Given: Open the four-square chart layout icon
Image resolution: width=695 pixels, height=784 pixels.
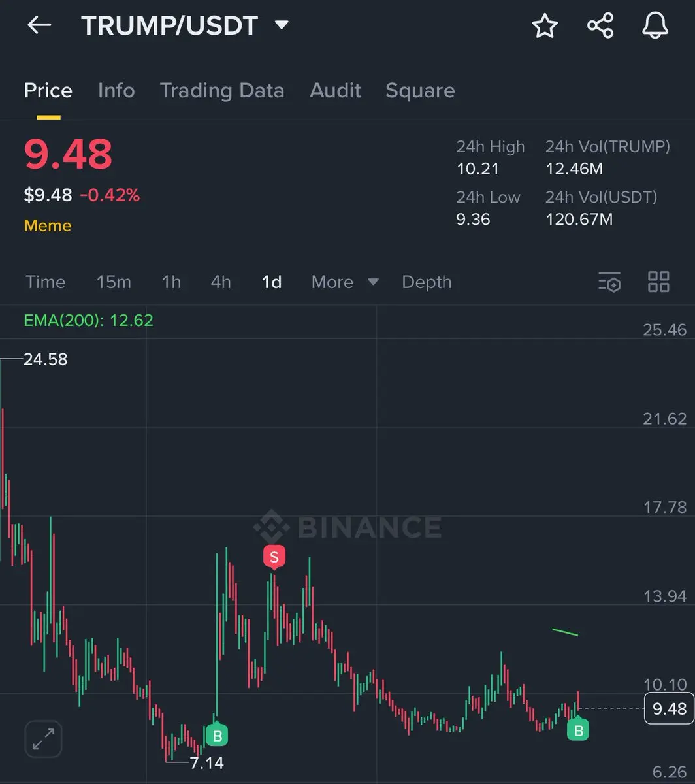Looking at the screenshot, I should pyautogui.click(x=658, y=282).
